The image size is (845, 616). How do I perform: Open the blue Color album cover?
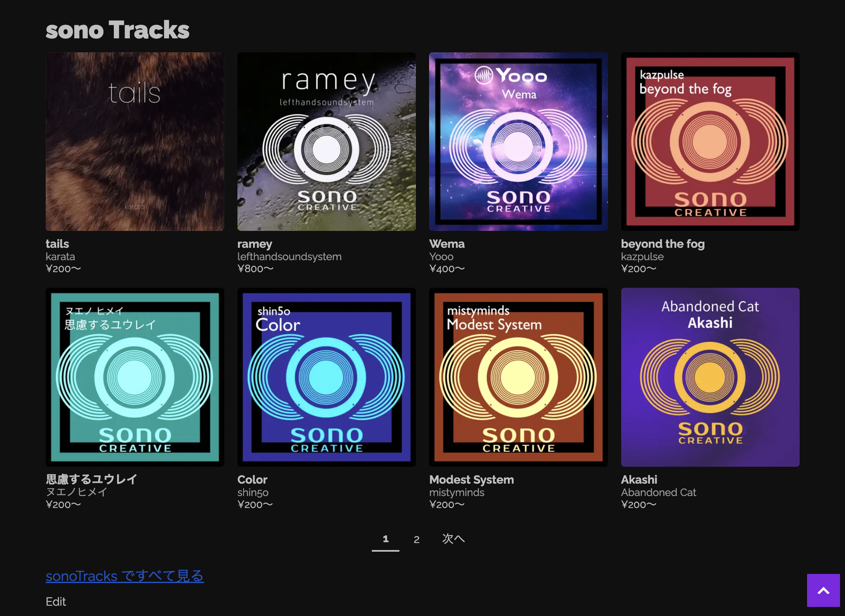[326, 377]
